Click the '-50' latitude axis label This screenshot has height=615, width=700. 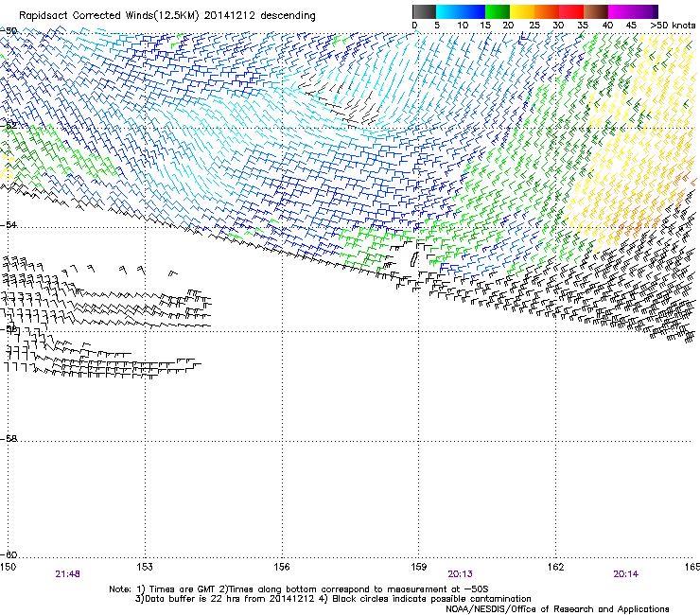click(x=9, y=31)
